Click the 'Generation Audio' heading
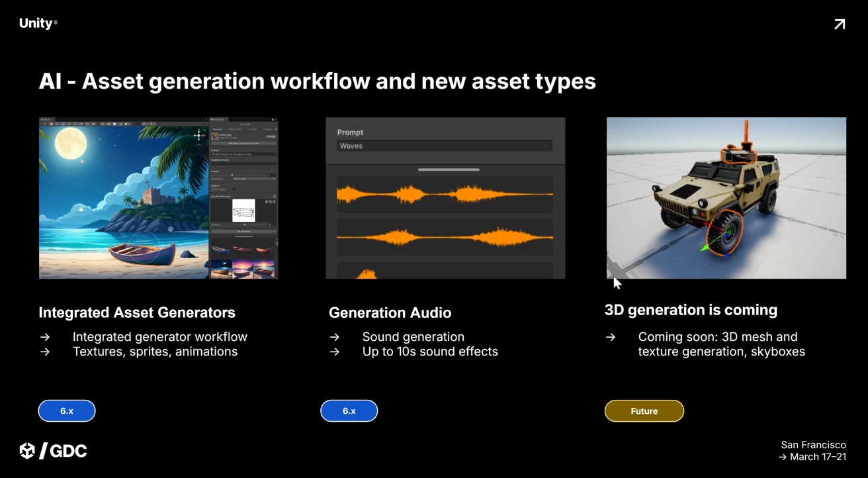Screen dimensions: 868x478 click(390, 312)
